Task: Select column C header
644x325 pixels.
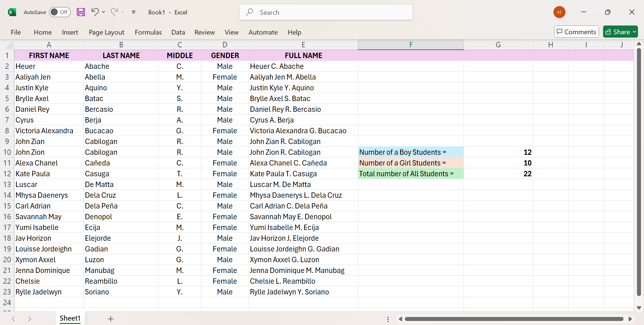Action: tap(180, 45)
